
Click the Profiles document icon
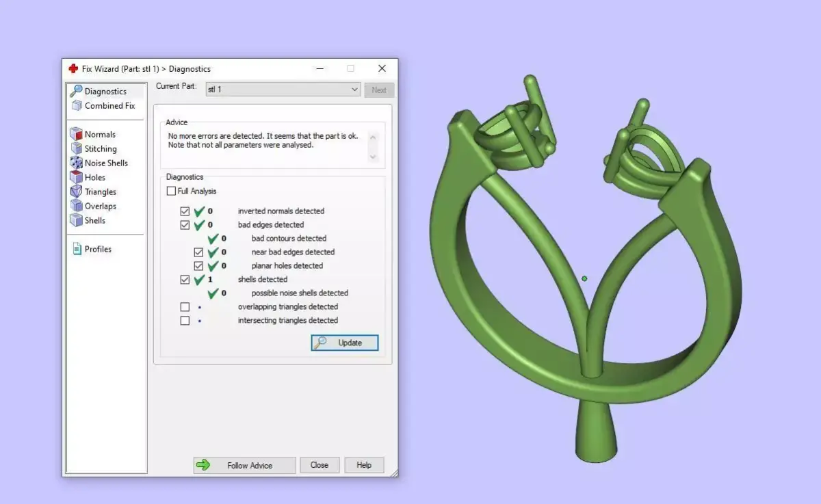point(77,249)
